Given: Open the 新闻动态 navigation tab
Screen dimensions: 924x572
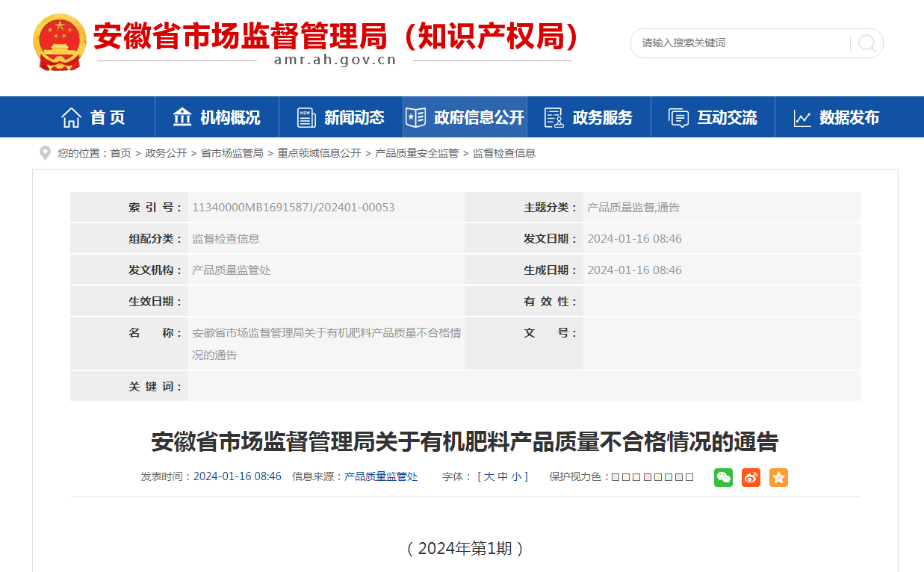Looking at the screenshot, I should coord(341,117).
